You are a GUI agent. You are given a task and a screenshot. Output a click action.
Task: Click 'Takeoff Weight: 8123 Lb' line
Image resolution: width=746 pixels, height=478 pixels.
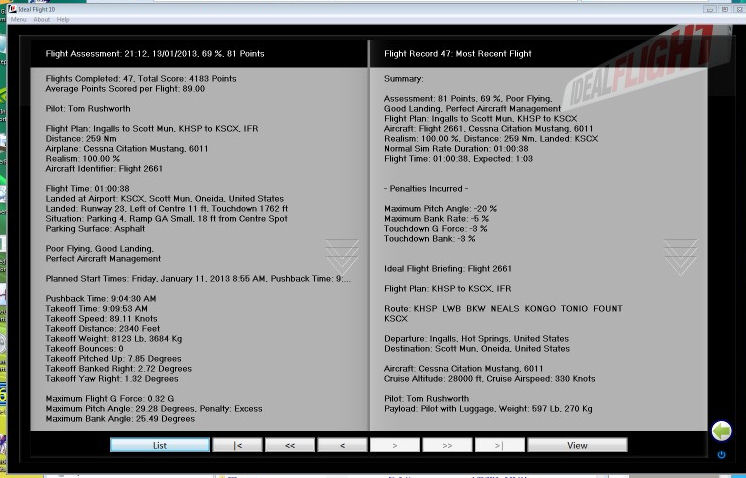point(114,339)
